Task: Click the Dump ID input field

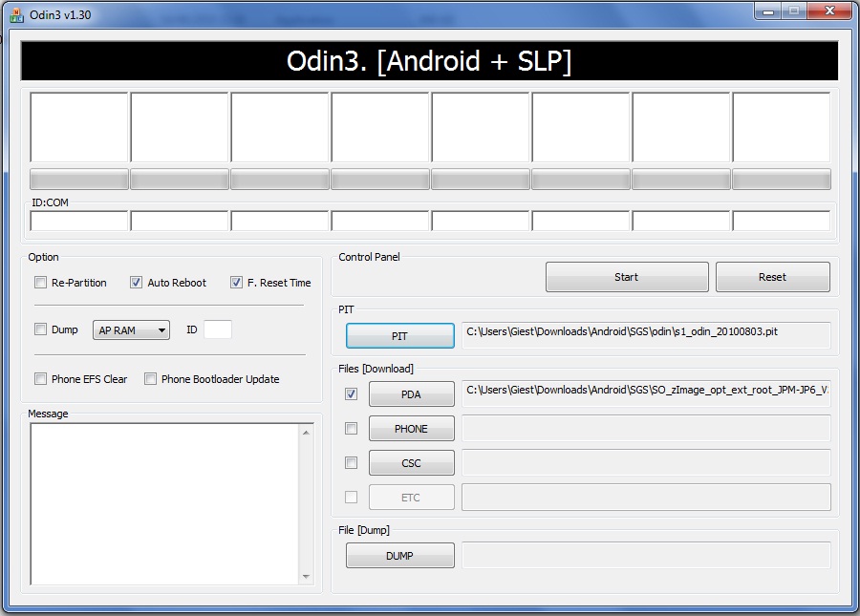Action: coord(218,329)
